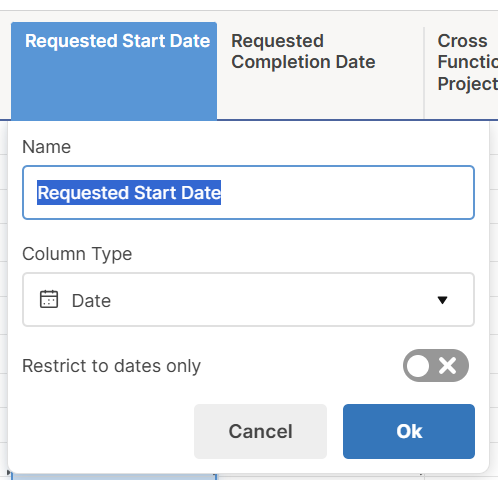Click the Restrict to dates only label

pos(111,366)
